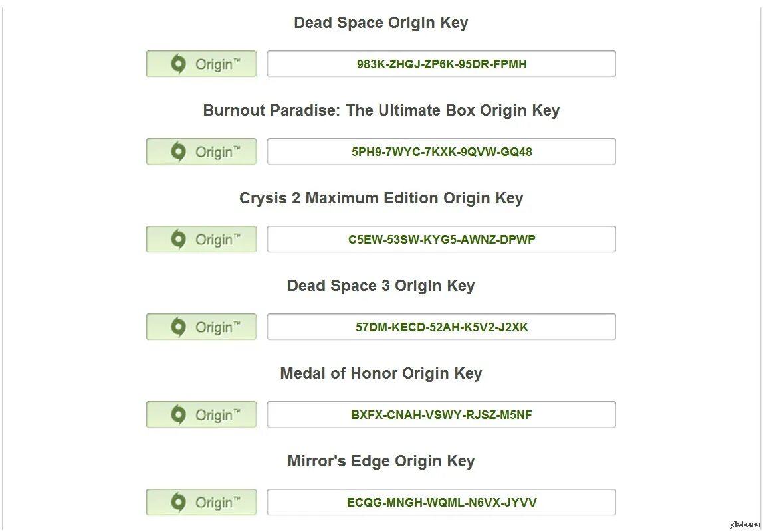Click the Dead Space 3 Origin Key heading

(x=381, y=286)
